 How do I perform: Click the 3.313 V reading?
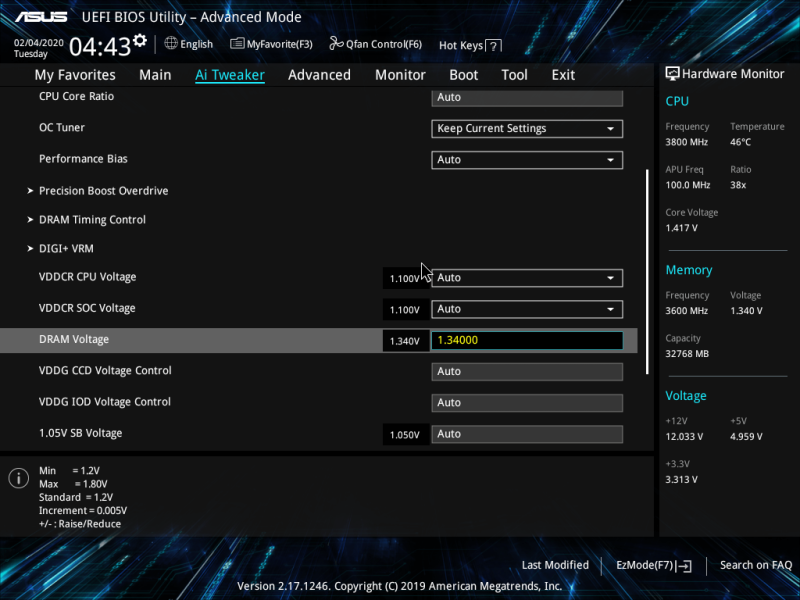(682, 480)
